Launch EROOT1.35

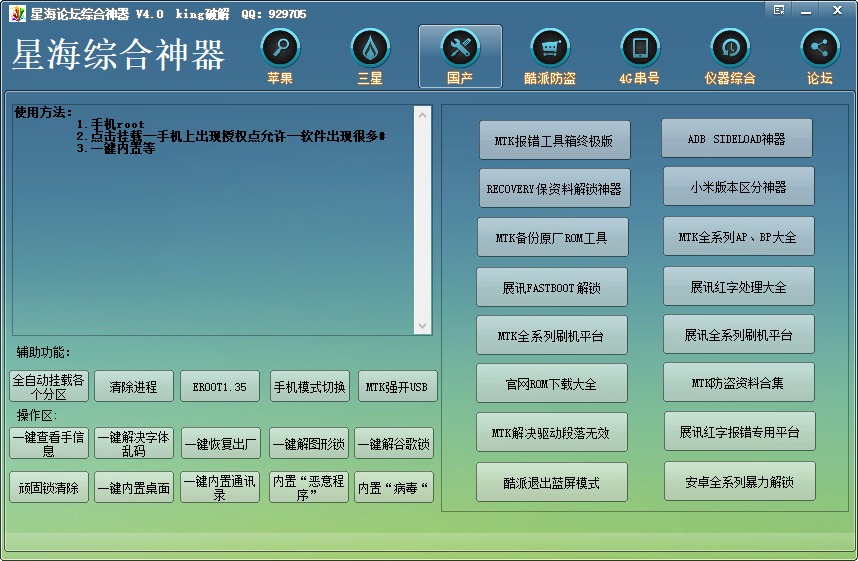pos(220,386)
